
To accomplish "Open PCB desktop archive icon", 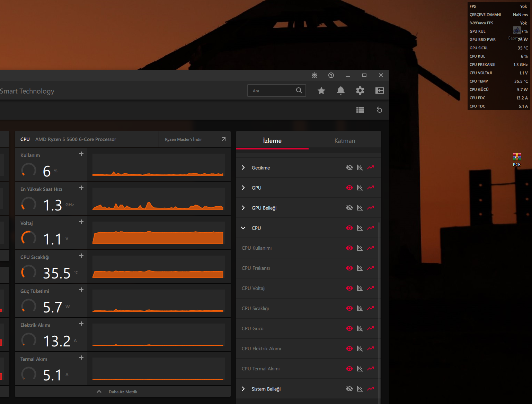I will coord(517,160).
